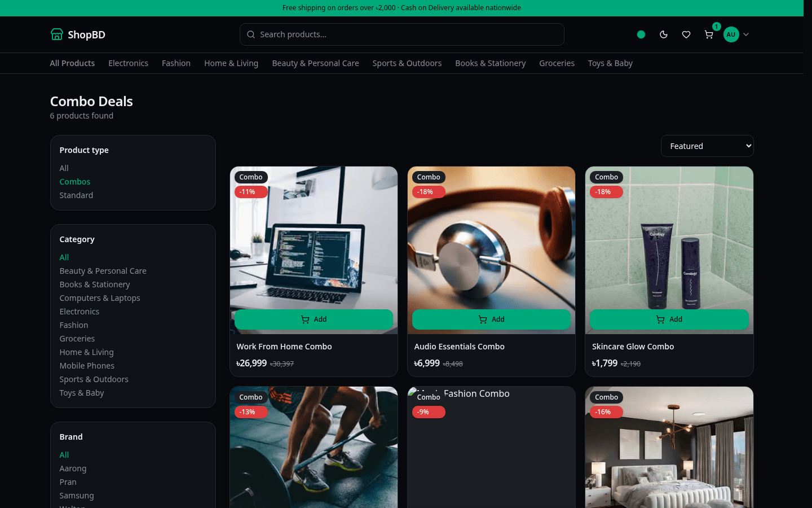Open the Featured sort dropdown
The image size is (812, 508).
click(707, 146)
